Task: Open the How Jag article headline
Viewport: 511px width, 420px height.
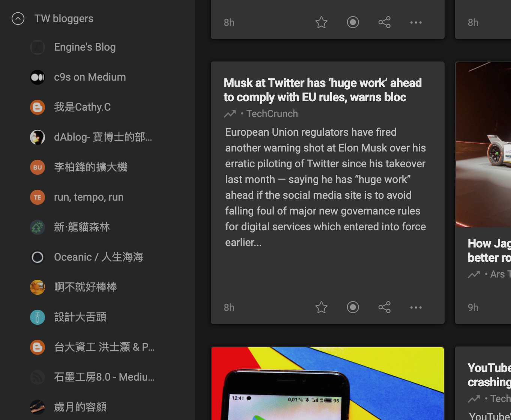Action: pyautogui.click(x=489, y=250)
